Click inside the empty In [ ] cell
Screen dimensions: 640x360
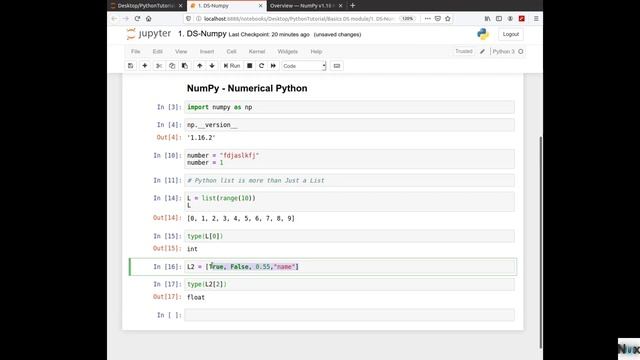tap(349, 315)
